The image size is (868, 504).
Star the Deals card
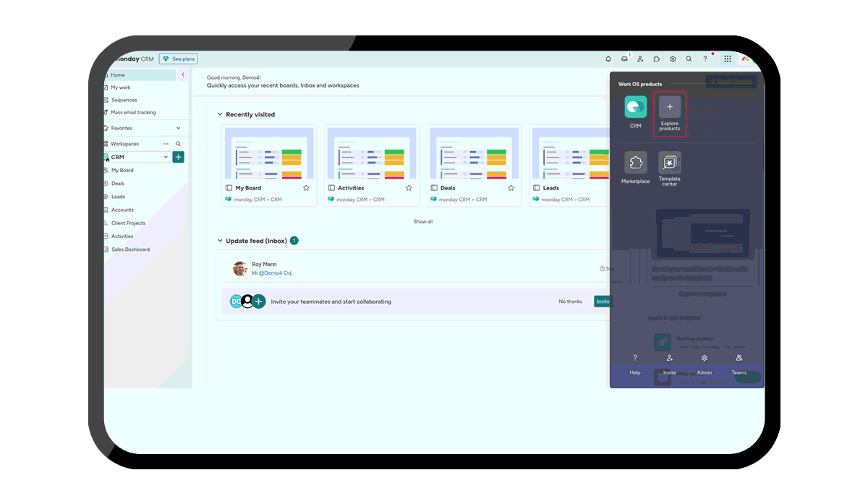[511, 188]
